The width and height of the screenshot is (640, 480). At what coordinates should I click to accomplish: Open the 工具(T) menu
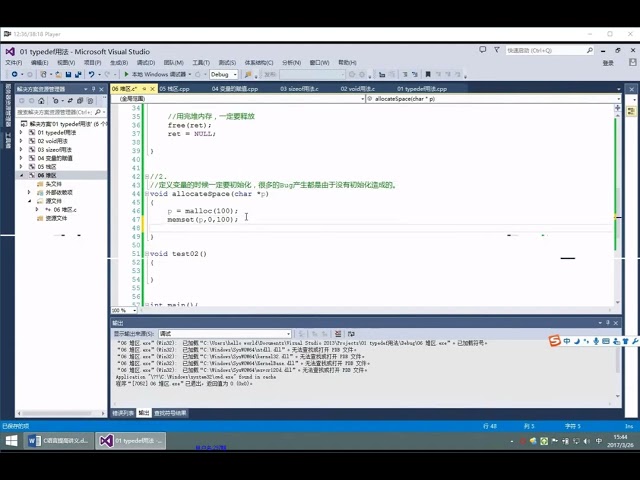pyautogui.click(x=201, y=62)
